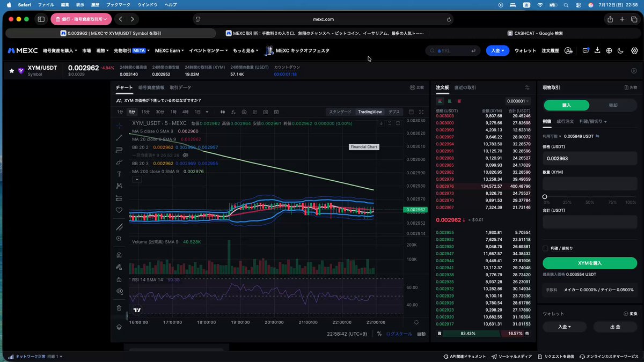This screenshot has width=644, height=362.
Task: Select the 15分 timeframe
Action: [x=145, y=112]
